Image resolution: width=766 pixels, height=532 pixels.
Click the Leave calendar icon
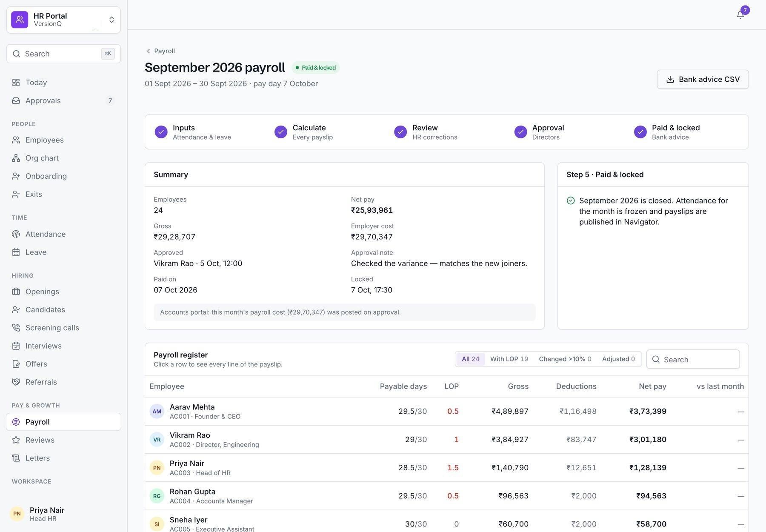coord(16,252)
